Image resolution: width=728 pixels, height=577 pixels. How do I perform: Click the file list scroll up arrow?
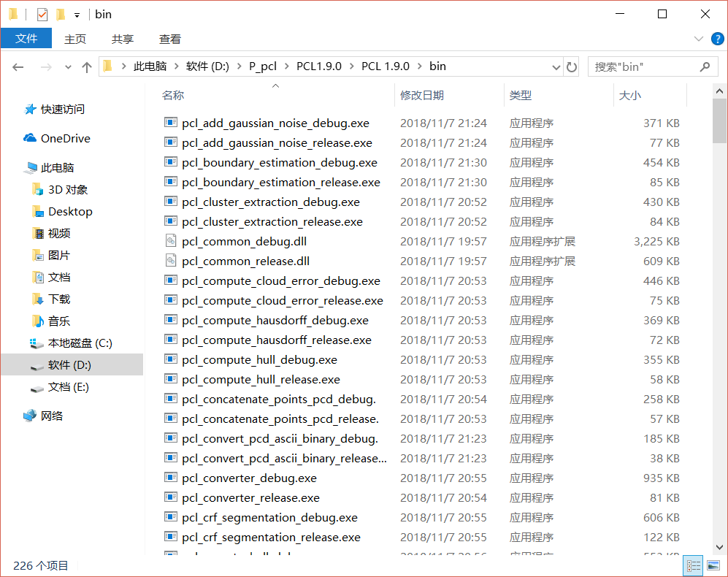(x=719, y=91)
